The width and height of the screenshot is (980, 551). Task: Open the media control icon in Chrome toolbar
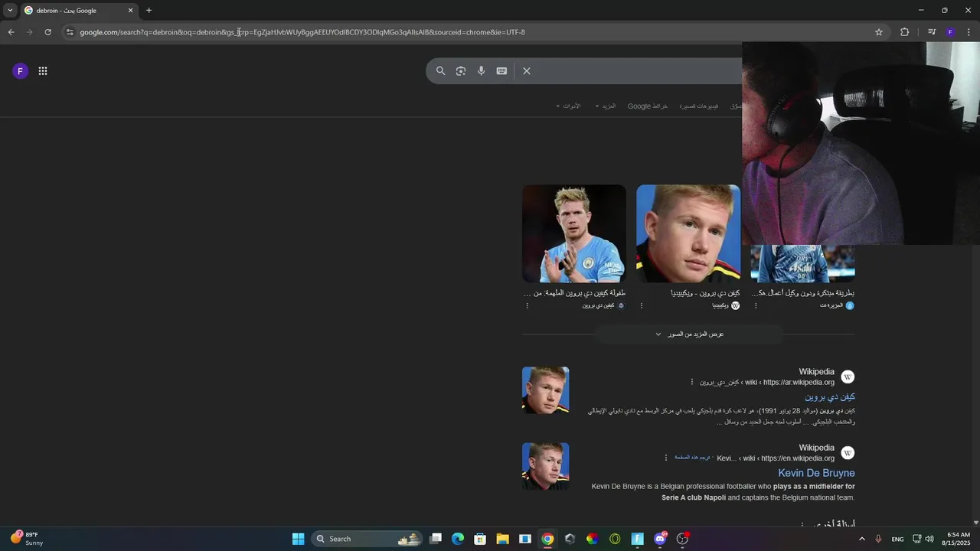point(931,32)
